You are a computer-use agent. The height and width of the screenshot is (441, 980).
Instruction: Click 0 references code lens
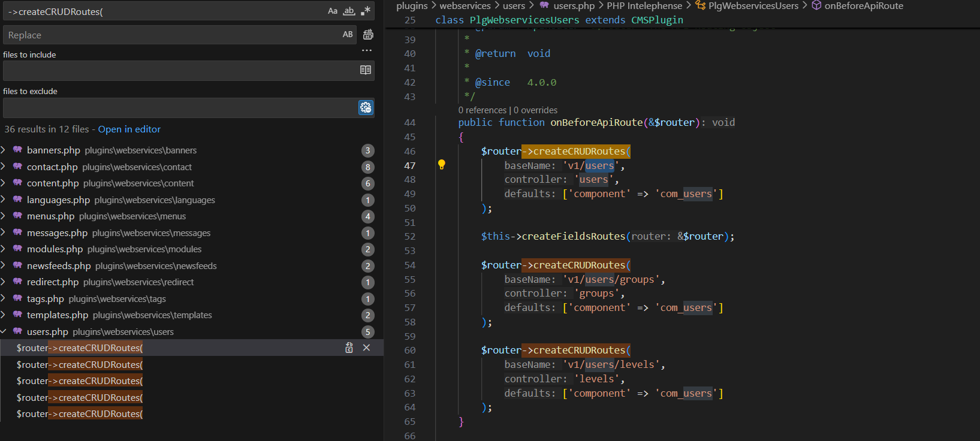pos(483,110)
